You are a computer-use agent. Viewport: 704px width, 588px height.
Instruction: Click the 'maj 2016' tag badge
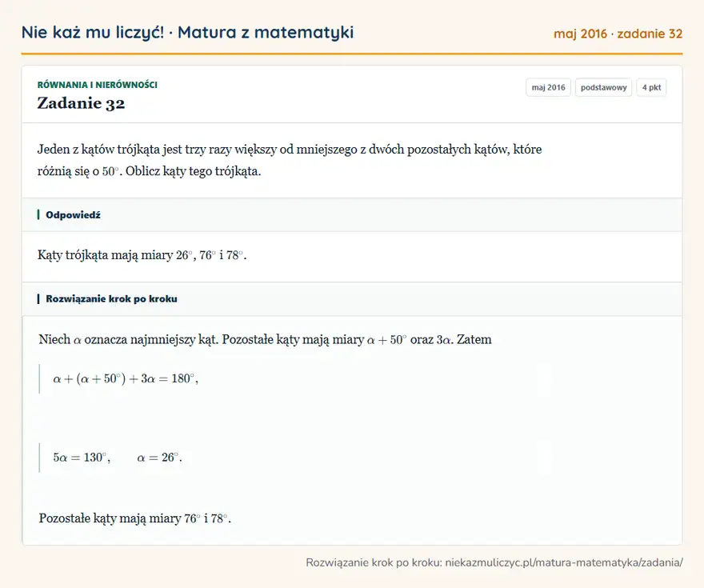(x=548, y=87)
